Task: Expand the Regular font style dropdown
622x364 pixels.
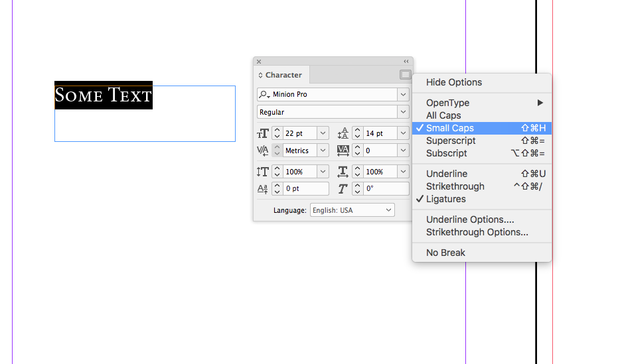Action: [x=403, y=113]
